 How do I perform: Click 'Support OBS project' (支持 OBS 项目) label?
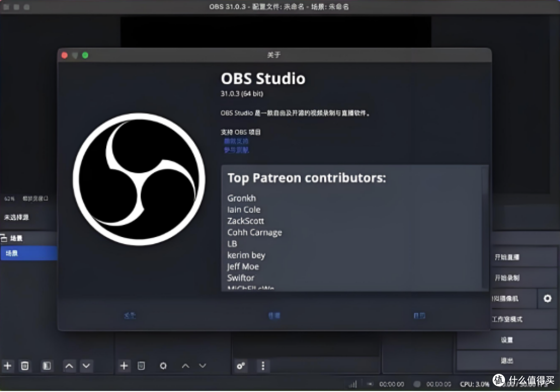point(241,132)
